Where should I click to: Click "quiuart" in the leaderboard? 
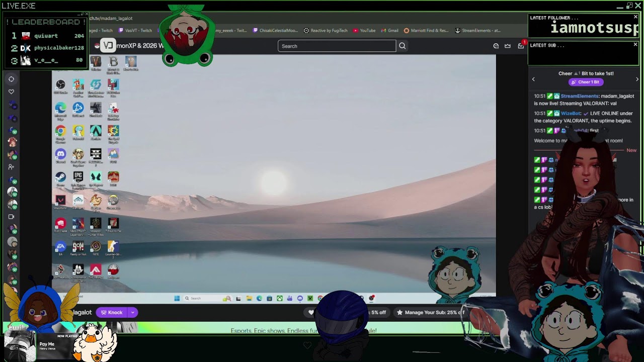(x=46, y=36)
